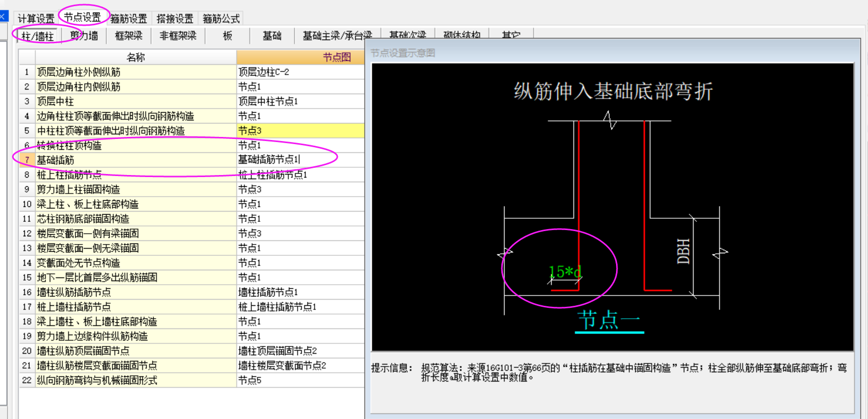This screenshot has height=419, width=868.
Task: Select row 顶层边角柱内侧纵筋
Action: point(136,86)
